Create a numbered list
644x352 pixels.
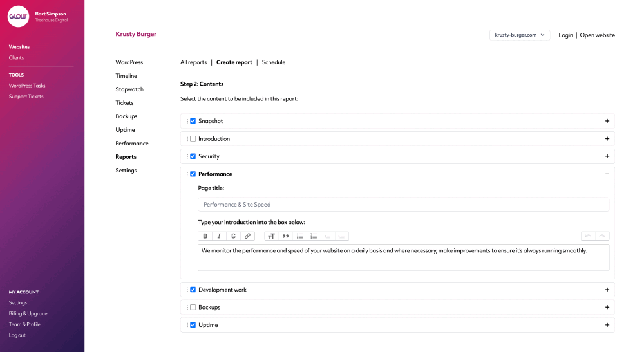[x=314, y=236]
